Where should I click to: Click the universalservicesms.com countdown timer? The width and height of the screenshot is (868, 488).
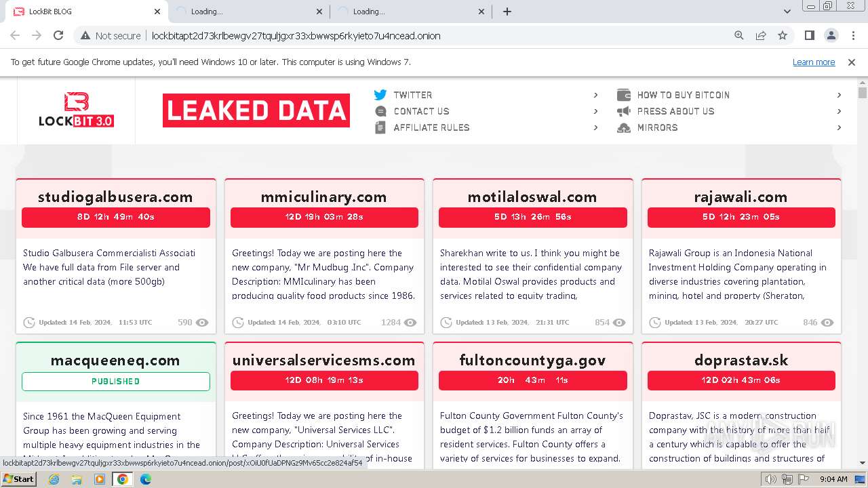click(324, 380)
